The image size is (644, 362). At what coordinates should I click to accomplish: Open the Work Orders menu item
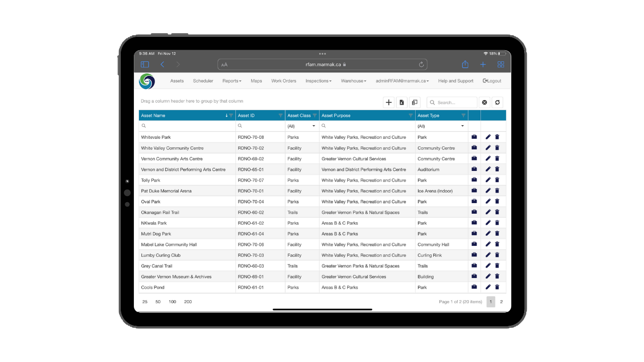(x=283, y=80)
